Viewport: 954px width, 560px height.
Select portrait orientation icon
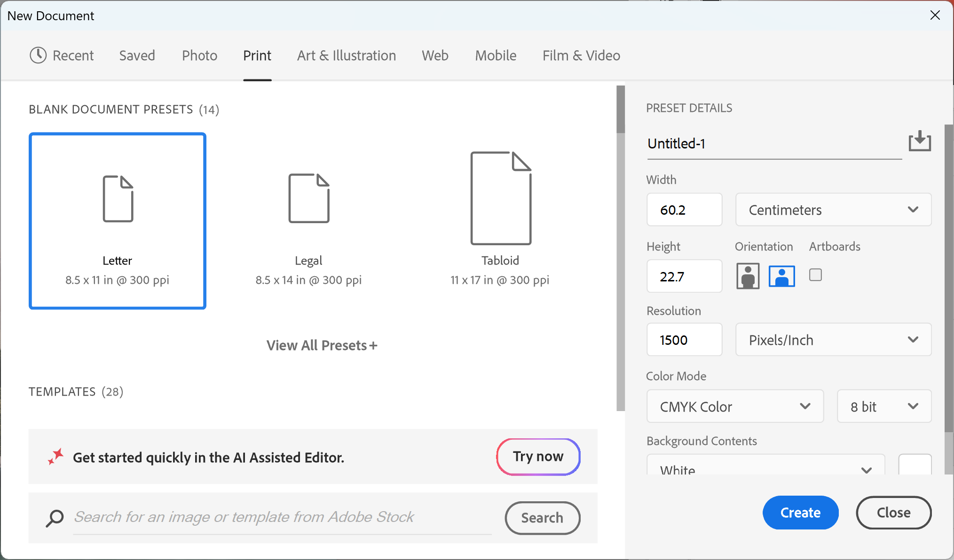pyautogui.click(x=748, y=276)
